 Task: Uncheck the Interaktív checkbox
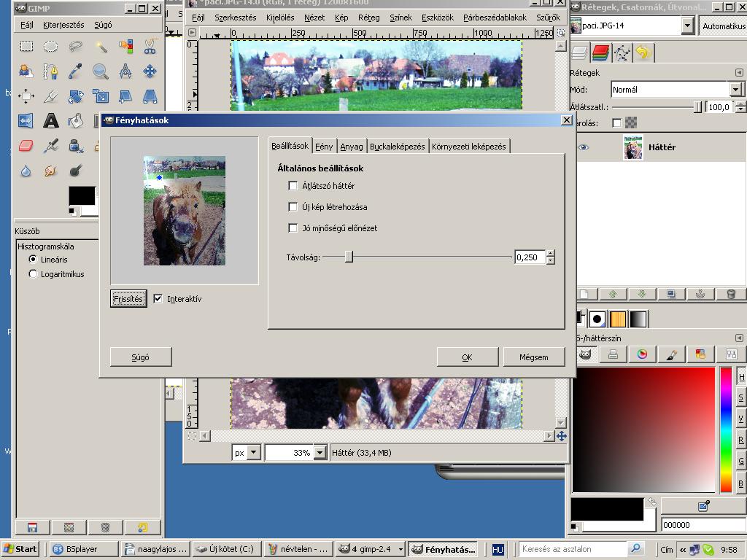(158, 298)
